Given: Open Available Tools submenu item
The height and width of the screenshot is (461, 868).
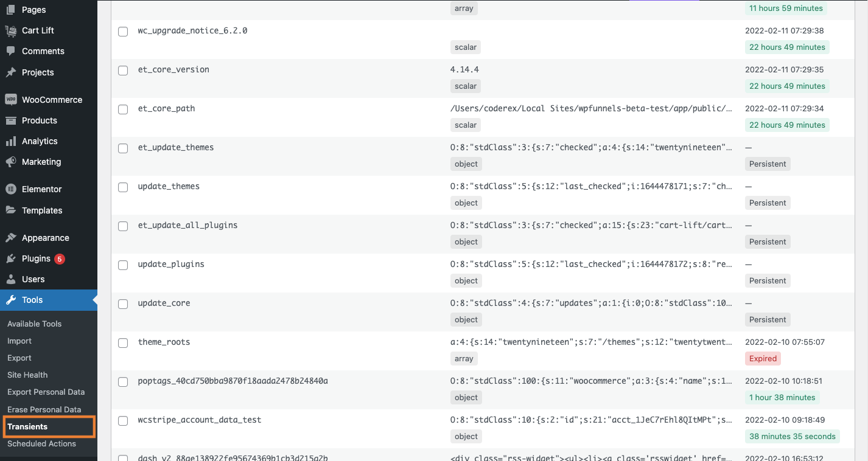Looking at the screenshot, I should coord(35,324).
